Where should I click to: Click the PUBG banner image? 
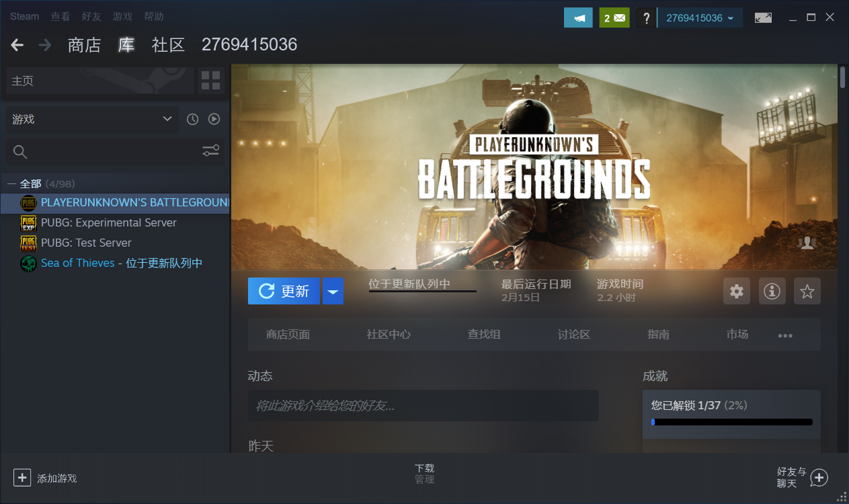[x=534, y=167]
